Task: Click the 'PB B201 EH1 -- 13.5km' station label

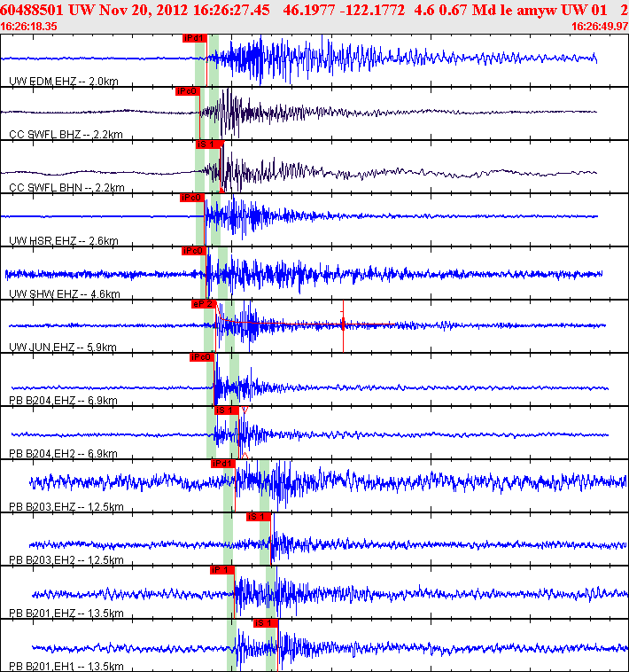Action: pos(66,666)
